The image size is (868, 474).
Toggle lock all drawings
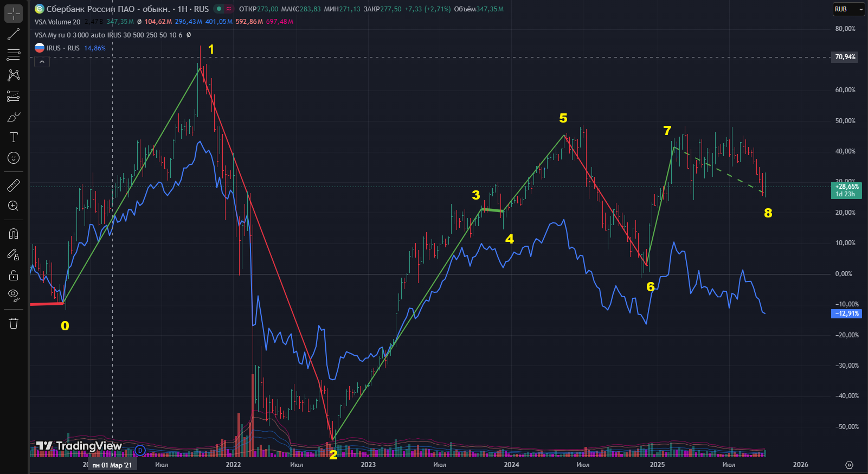click(x=14, y=275)
